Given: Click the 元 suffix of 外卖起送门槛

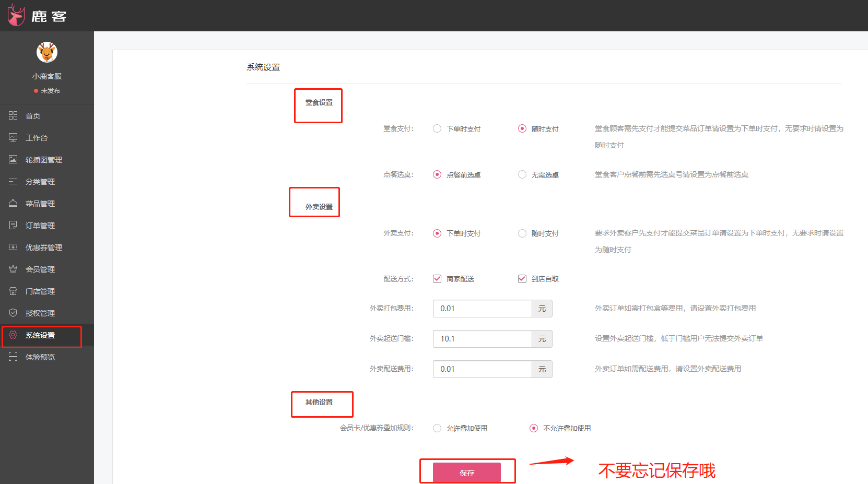Looking at the screenshot, I should (x=542, y=339).
